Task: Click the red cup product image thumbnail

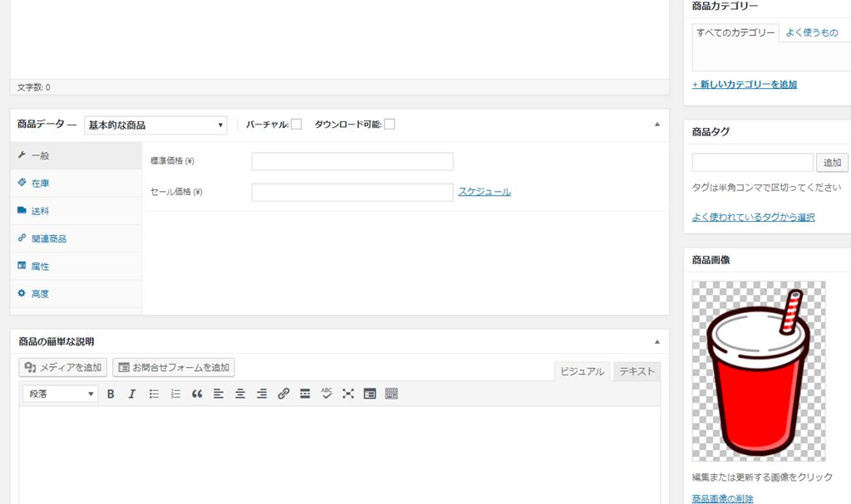Action: pyautogui.click(x=758, y=370)
